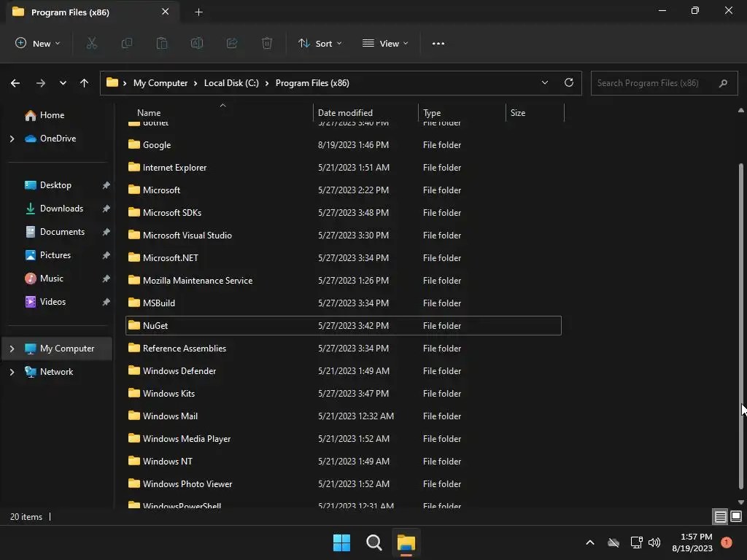This screenshot has width=747, height=560.
Task: Click the Delete trash icon
Action: (x=267, y=43)
